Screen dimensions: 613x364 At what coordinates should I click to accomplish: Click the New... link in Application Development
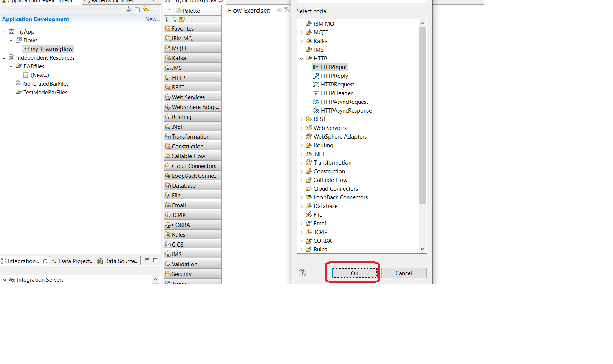152,19
